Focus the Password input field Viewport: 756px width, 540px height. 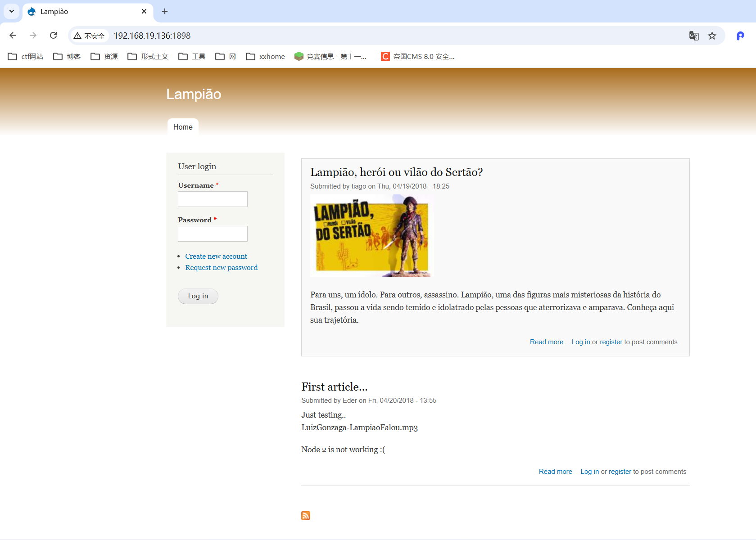[x=213, y=234]
